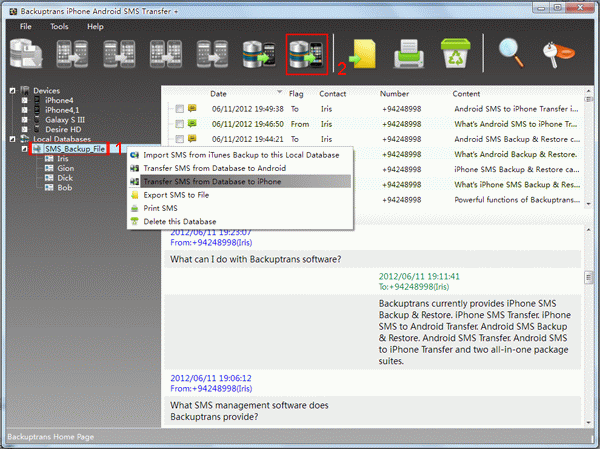Check the box for the 19:49:38 message
600x449 pixels.
[179, 109]
